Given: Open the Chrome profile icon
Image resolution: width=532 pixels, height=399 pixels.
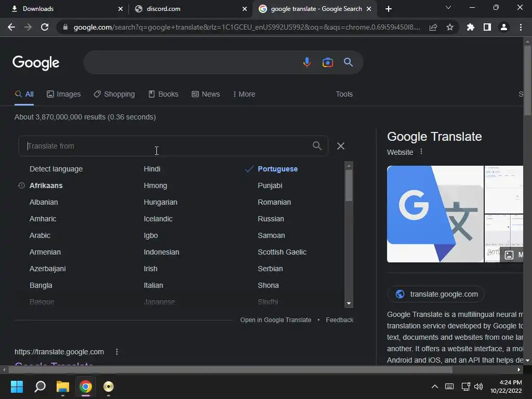Looking at the screenshot, I should (504, 27).
